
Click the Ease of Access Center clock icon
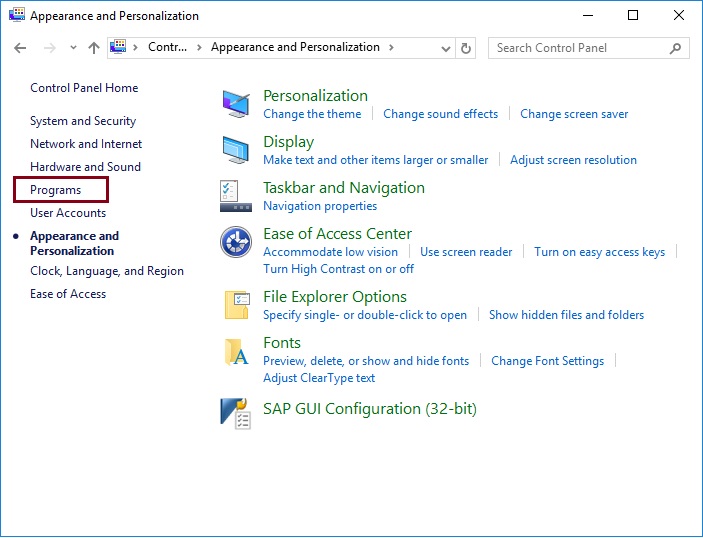(x=236, y=242)
